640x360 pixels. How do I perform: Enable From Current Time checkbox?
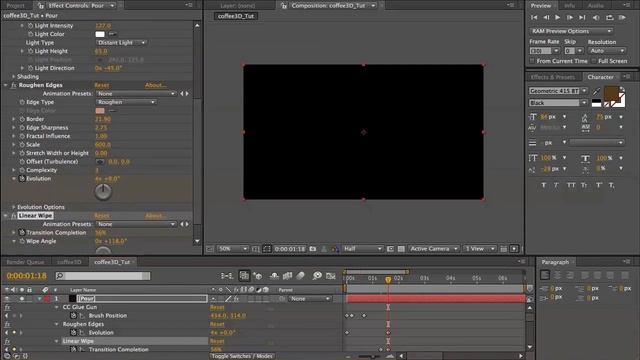(x=532, y=61)
